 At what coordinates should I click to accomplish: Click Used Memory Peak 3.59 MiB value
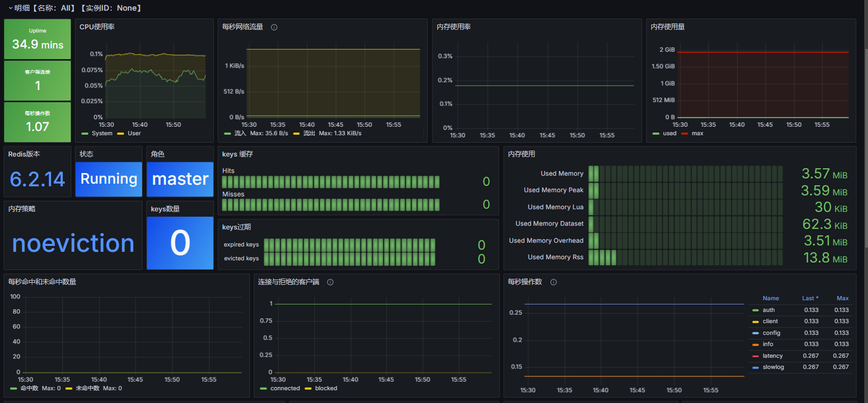tap(824, 191)
